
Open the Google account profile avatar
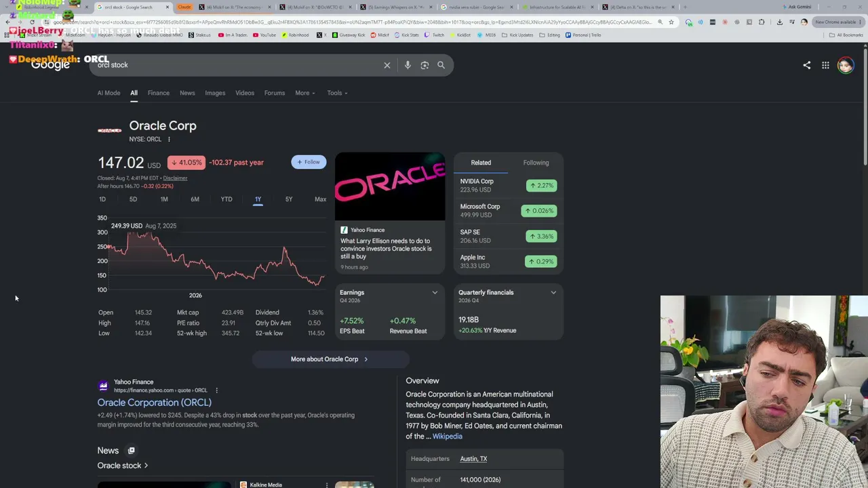click(845, 65)
